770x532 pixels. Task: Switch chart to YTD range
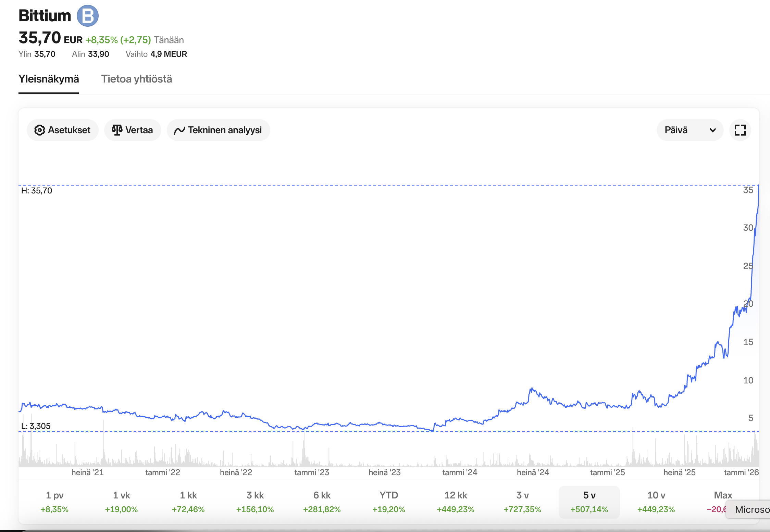pos(388,502)
